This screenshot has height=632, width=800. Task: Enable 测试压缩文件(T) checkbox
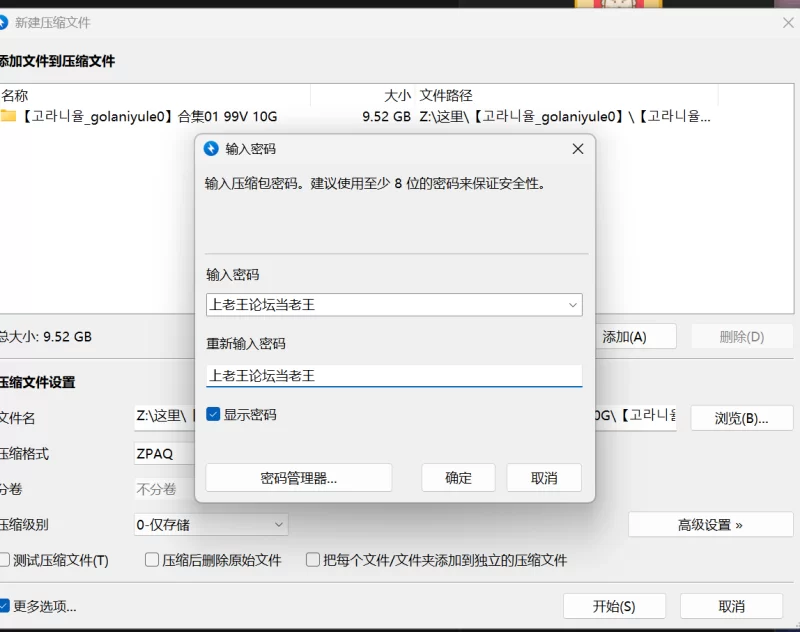4,560
